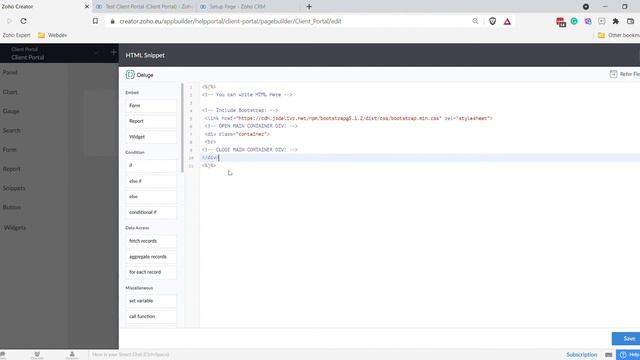Screen dimensions: 640x360
Task: Expand the Client Portal page dropdown
Action: pyautogui.click(x=96, y=53)
